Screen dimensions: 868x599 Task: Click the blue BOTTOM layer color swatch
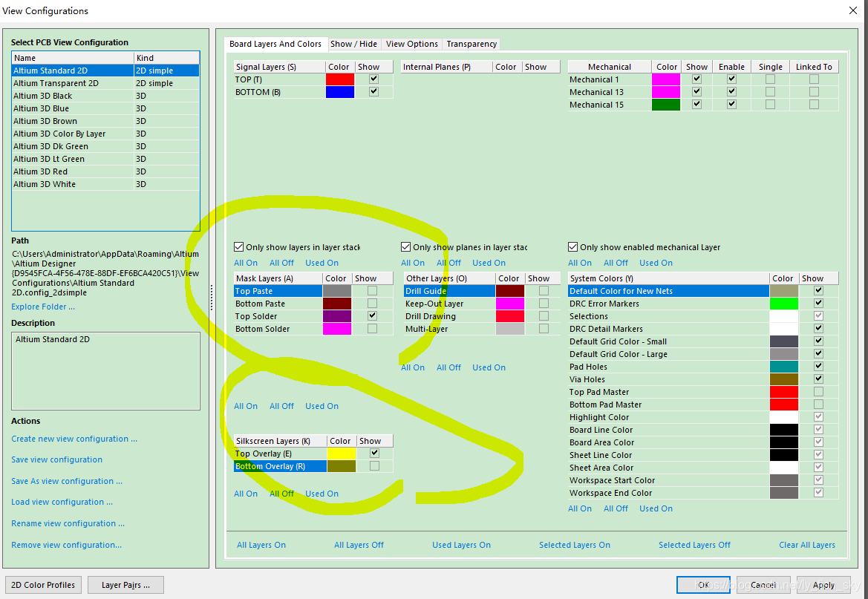coord(340,92)
